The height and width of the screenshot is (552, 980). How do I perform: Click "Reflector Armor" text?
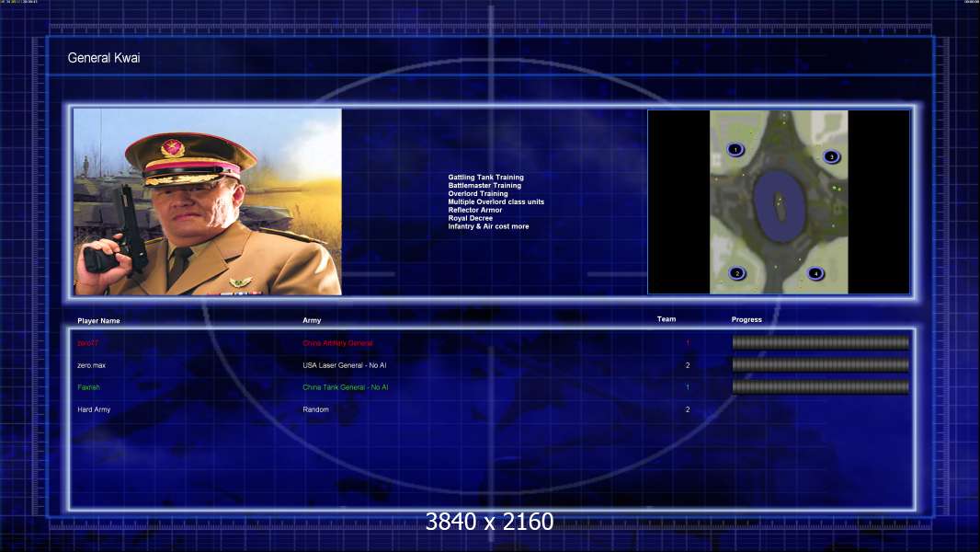click(x=475, y=210)
